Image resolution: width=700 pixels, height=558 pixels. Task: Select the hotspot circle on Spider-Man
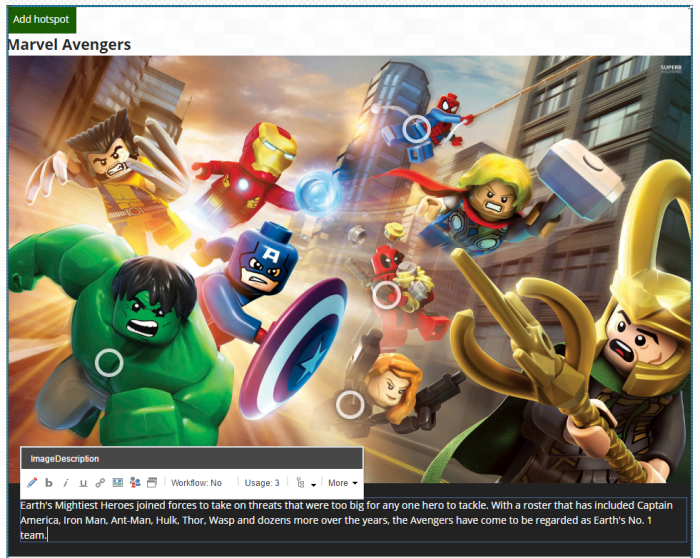coord(416,128)
